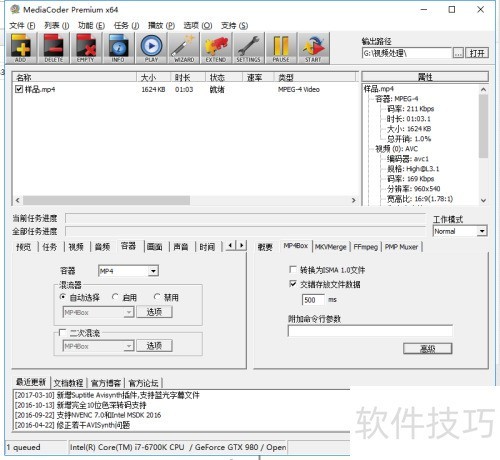This screenshot has width=500, height=460.
Task: Open the 官方博客 tab
Action: pyautogui.click(x=106, y=383)
